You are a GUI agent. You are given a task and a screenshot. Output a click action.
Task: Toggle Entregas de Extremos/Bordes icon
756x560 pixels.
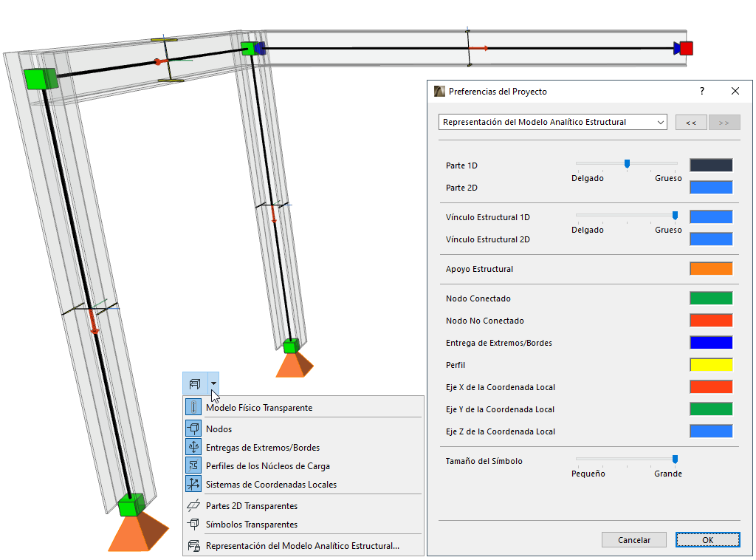tap(193, 447)
